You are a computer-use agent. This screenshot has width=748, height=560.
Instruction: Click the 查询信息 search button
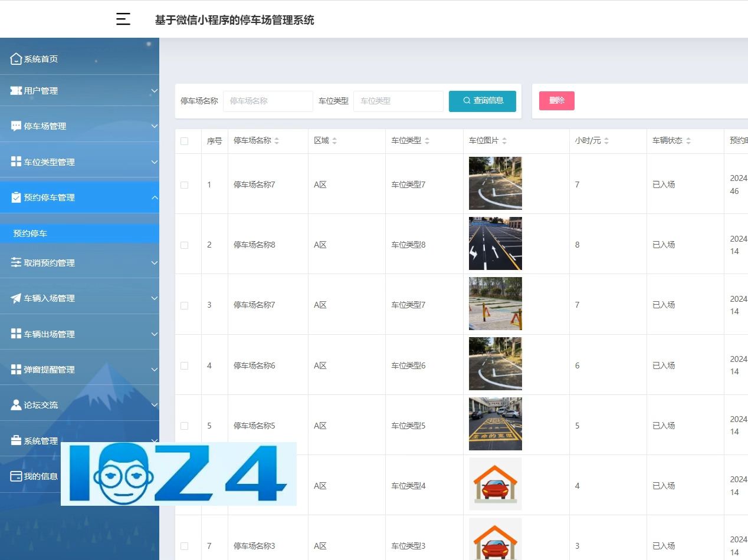click(x=483, y=101)
